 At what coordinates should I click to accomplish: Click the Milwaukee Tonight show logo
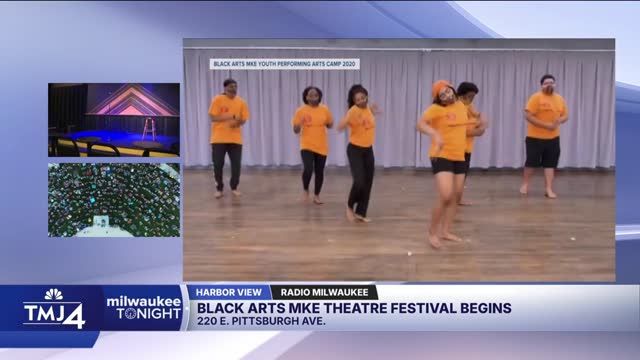coord(144,308)
